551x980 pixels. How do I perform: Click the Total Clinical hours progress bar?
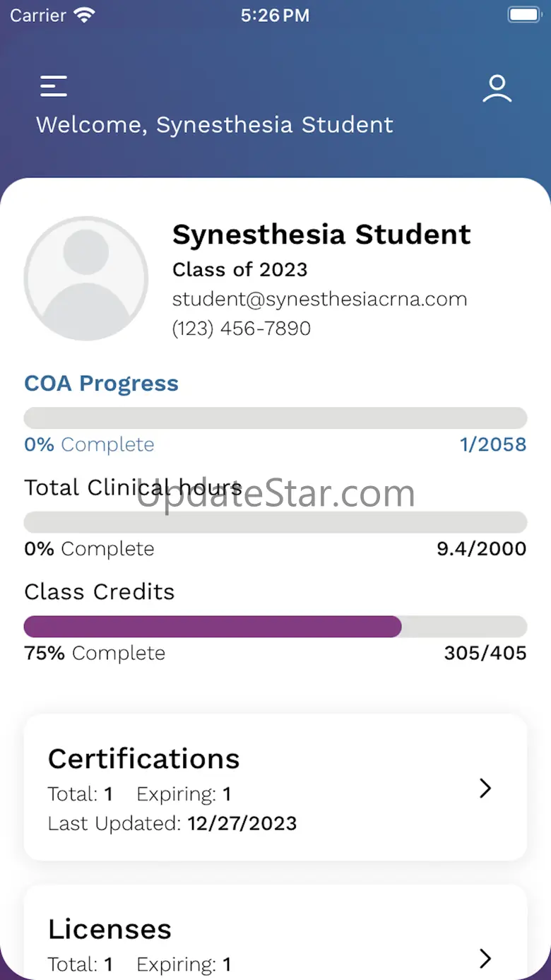[x=275, y=522]
